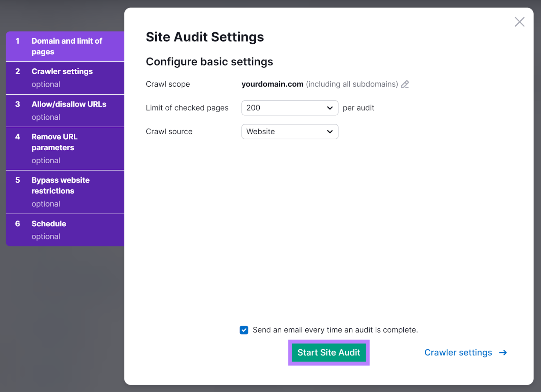The height and width of the screenshot is (392, 541).
Task: Select the Schedule step
Action: 65,230
